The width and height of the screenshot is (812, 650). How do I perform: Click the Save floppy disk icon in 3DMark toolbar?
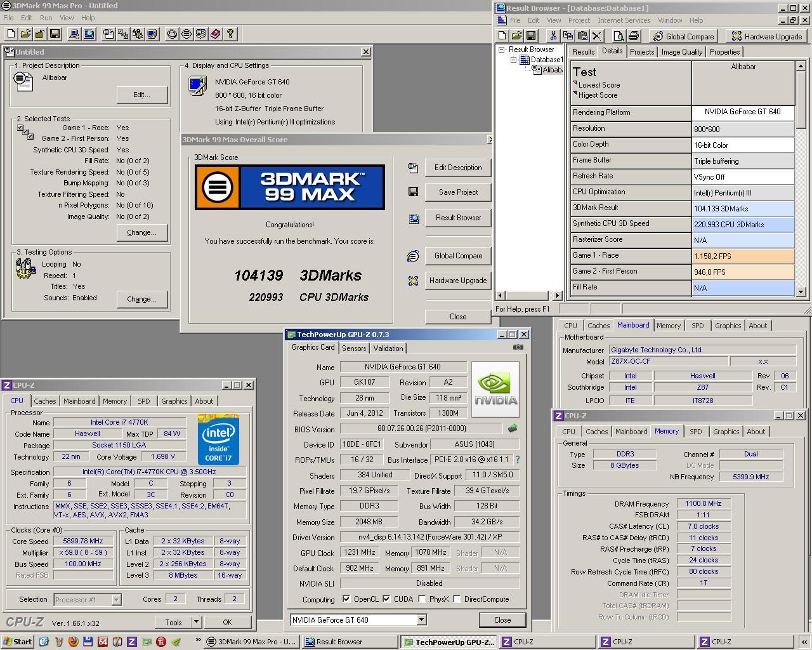coord(55,34)
